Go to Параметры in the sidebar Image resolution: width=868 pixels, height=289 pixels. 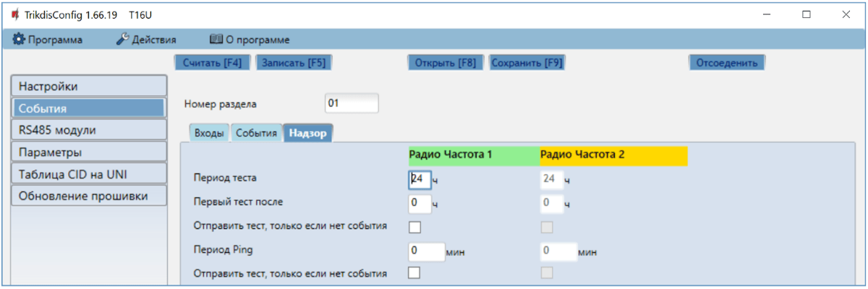(x=89, y=152)
